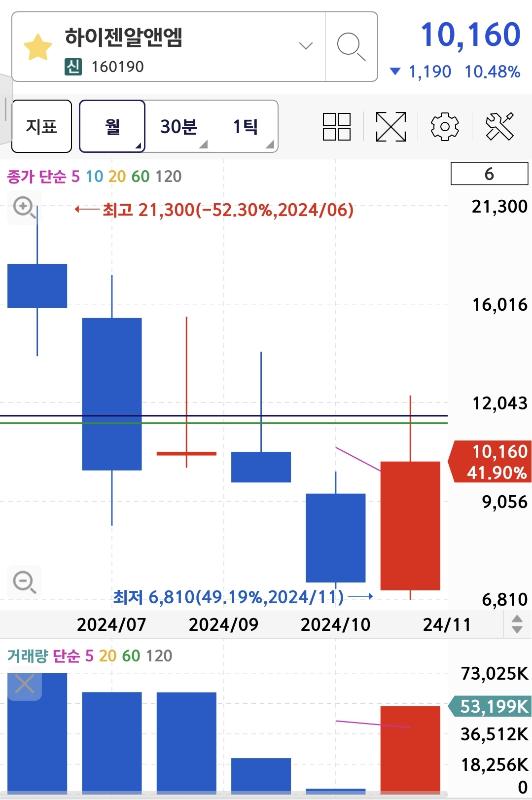Adjust chart height with up-down stepper arrows
Viewport: 532px width, 800px height.
point(517,624)
